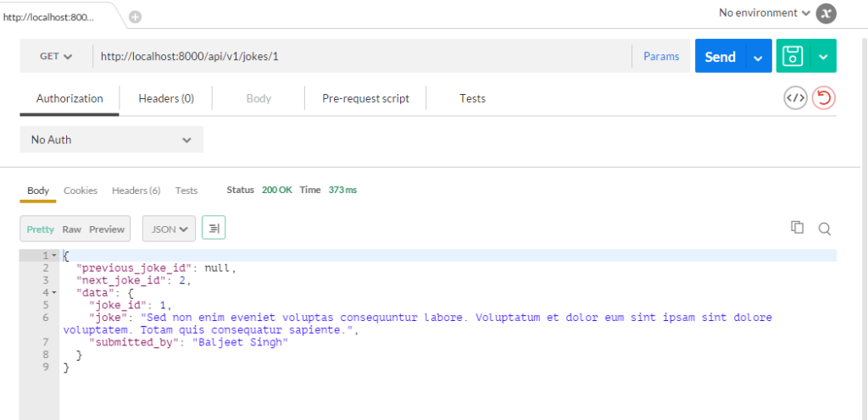
Task: Expand the No Auth type dropdown
Action: click(x=111, y=140)
